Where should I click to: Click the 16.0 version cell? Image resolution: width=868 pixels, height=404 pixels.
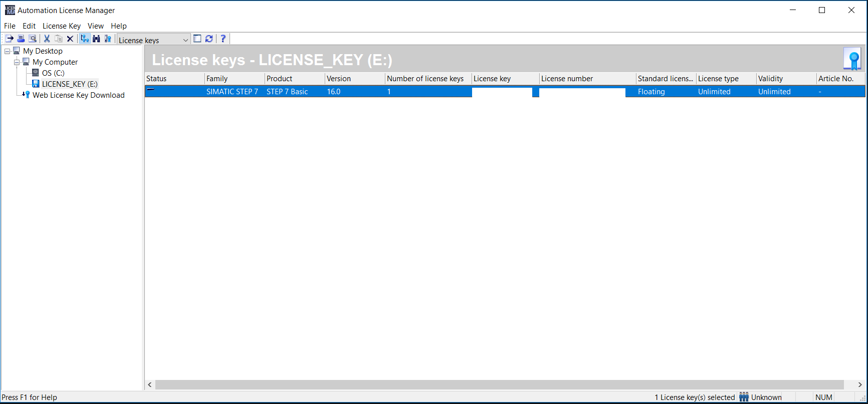[x=334, y=92]
